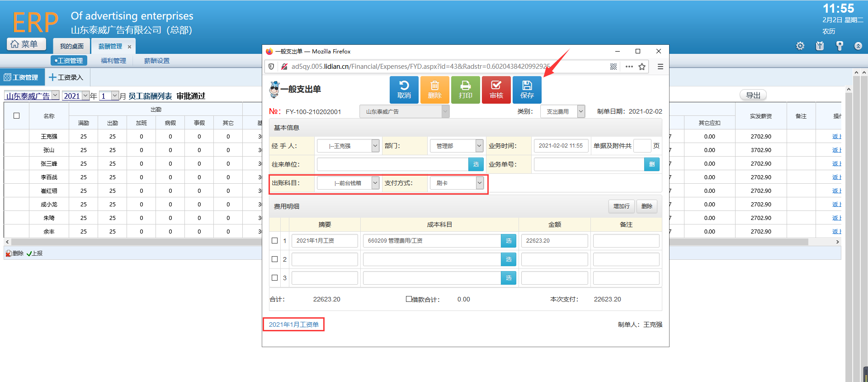Click the 上报 checkmark below salary table
Screen dimensions: 868x382
click(34, 253)
